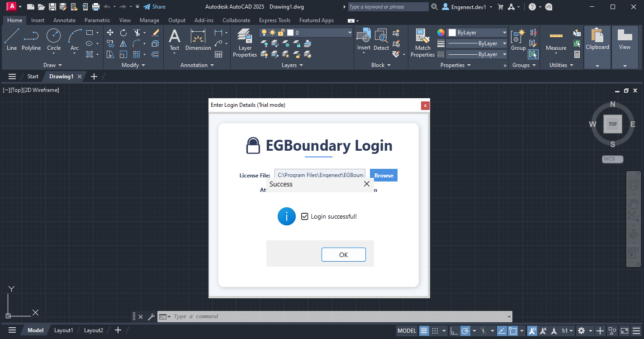
Task: Click the Share button
Action: point(154,7)
